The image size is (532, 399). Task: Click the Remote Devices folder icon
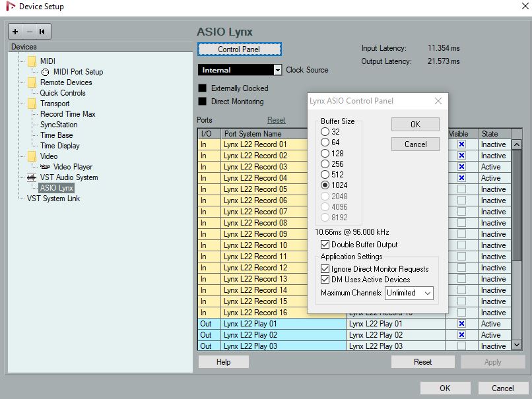click(32, 82)
